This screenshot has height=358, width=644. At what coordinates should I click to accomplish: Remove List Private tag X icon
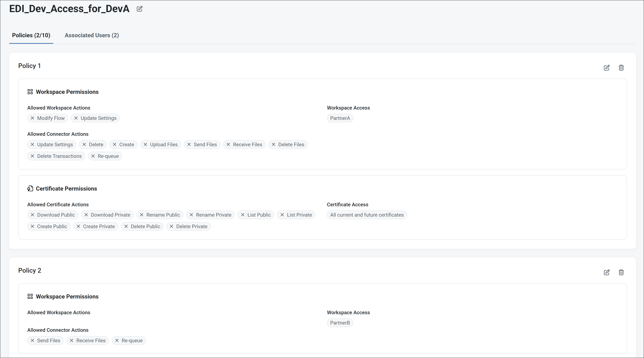point(282,215)
